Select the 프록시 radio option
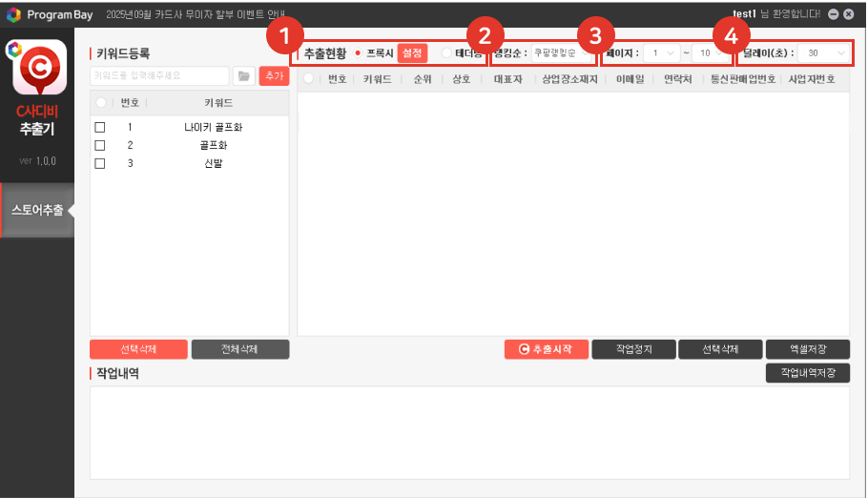 click(x=358, y=52)
